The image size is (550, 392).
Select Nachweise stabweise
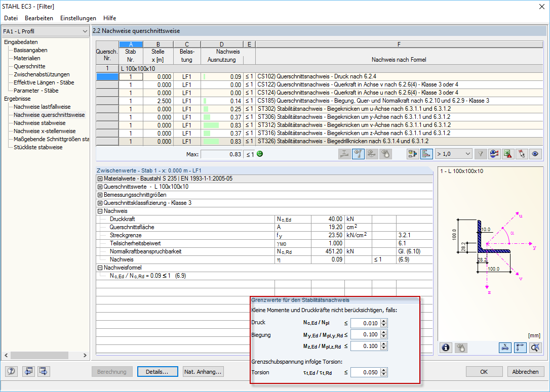tap(40, 123)
